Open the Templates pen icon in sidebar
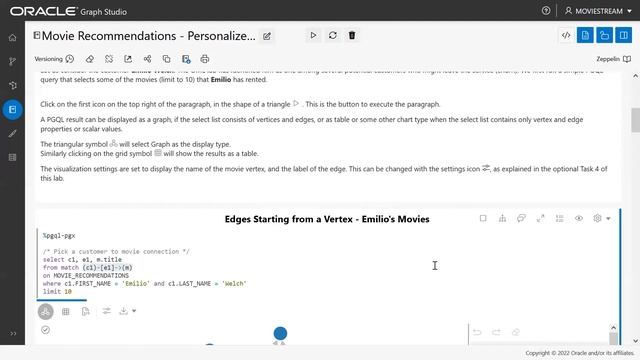640x360 pixels. coord(12,133)
